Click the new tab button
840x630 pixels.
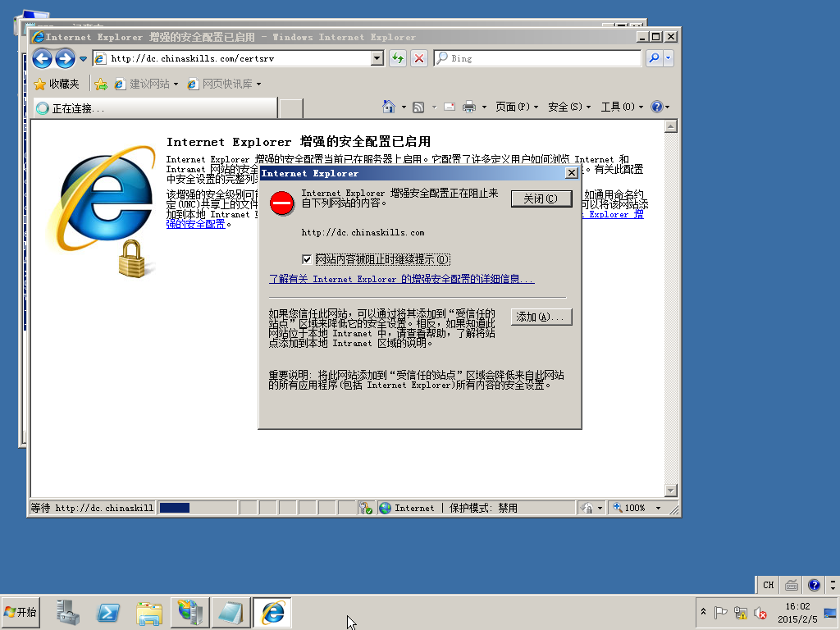pyautogui.click(x=291, y=108)
